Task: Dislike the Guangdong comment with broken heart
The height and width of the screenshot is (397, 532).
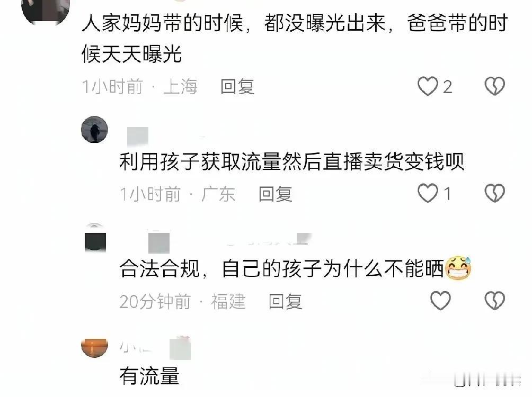Action: [x=495, y=193]
